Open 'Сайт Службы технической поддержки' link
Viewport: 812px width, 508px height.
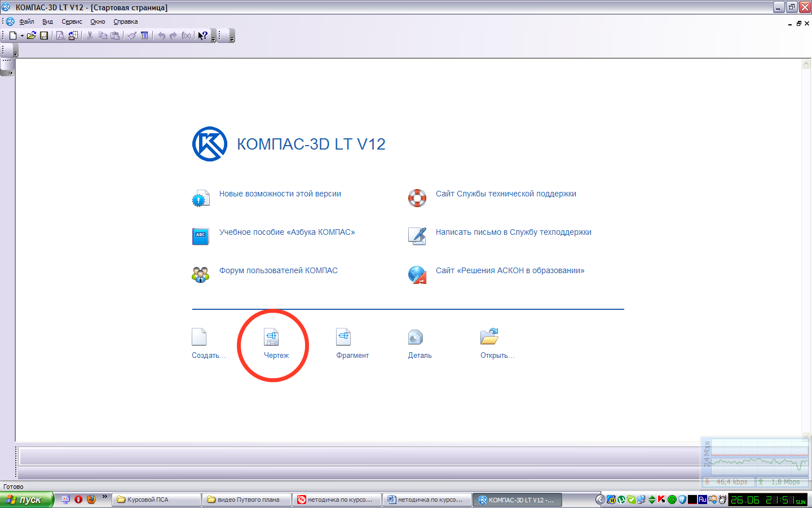(506, 194)
